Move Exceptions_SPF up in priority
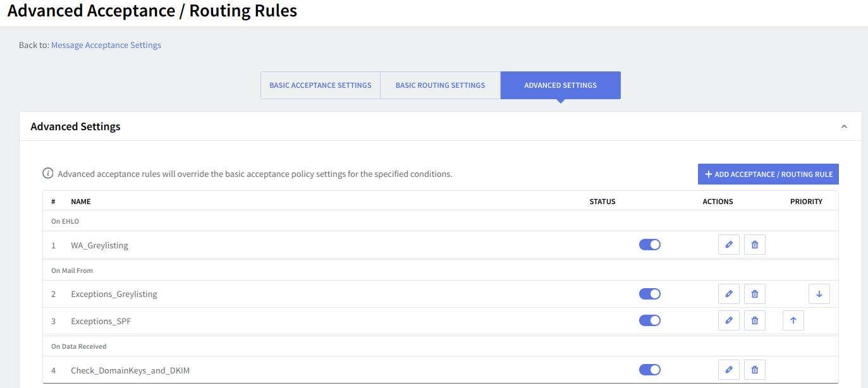Viewport: 868px width, 388px height. 793,321
